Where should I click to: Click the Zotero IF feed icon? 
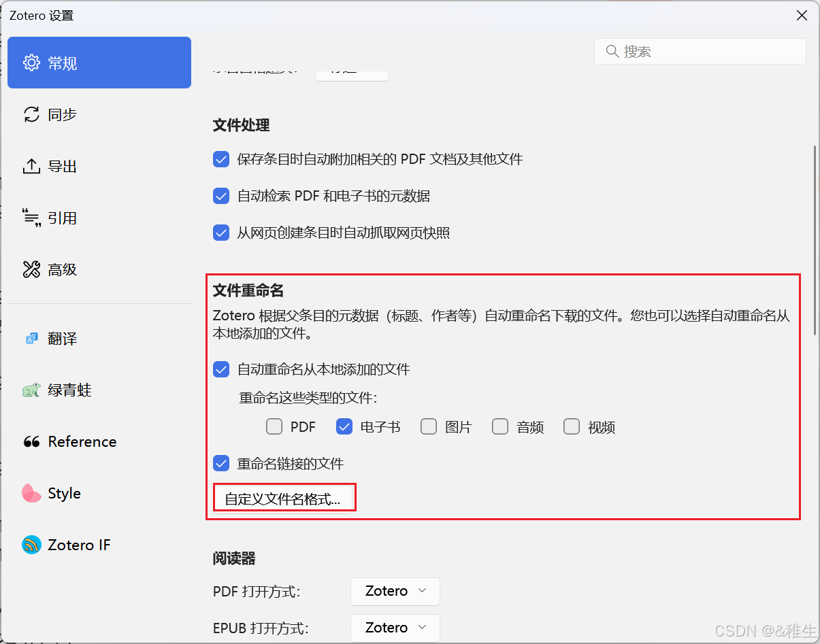(31, 545)
